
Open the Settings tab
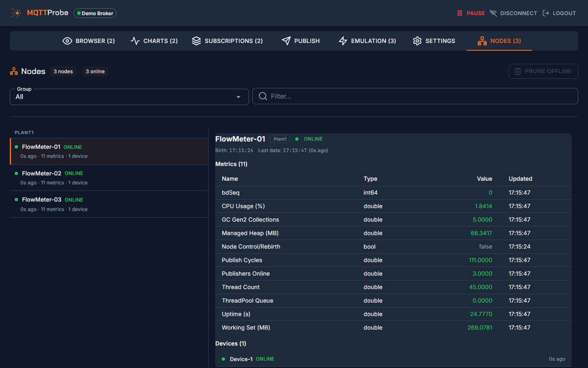pyautogui.click(x=434, y=41)
